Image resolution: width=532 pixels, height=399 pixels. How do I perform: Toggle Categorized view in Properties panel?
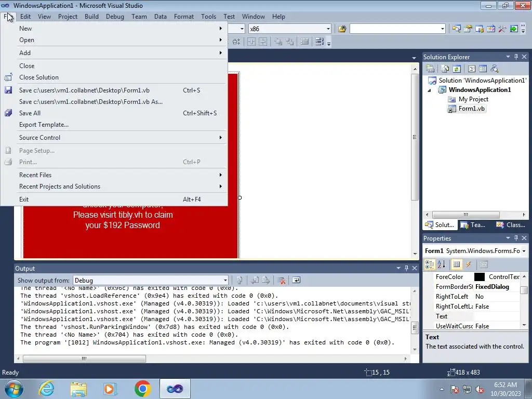click(x=430, y=264)
